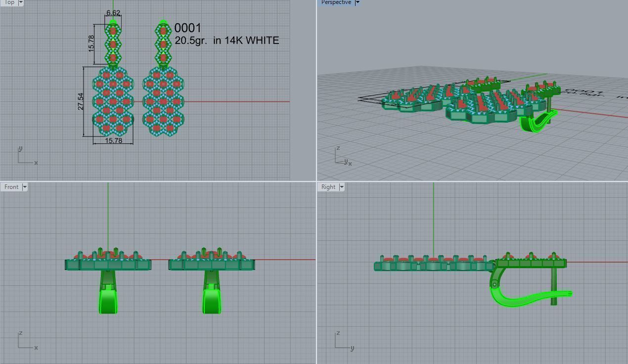The image size is (628, 364).
Task: Click the world axes icon in Perspective viewport
Action: [x=344, y=156]
